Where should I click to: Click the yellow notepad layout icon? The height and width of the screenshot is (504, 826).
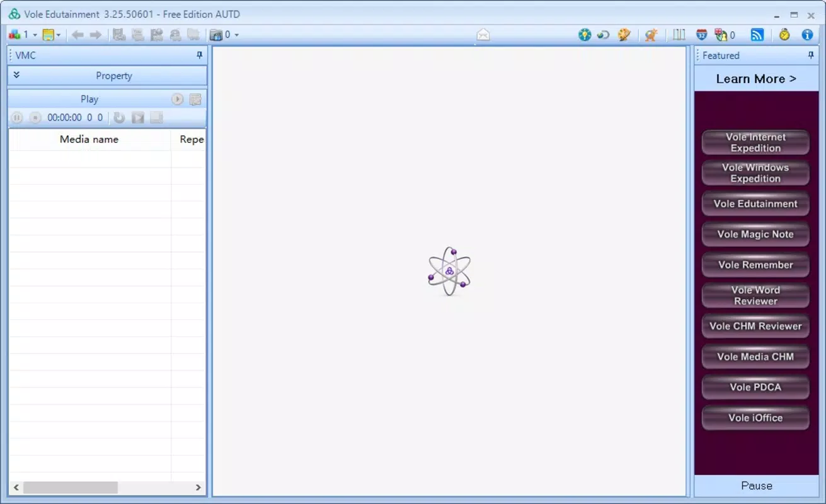coord(49,35)
